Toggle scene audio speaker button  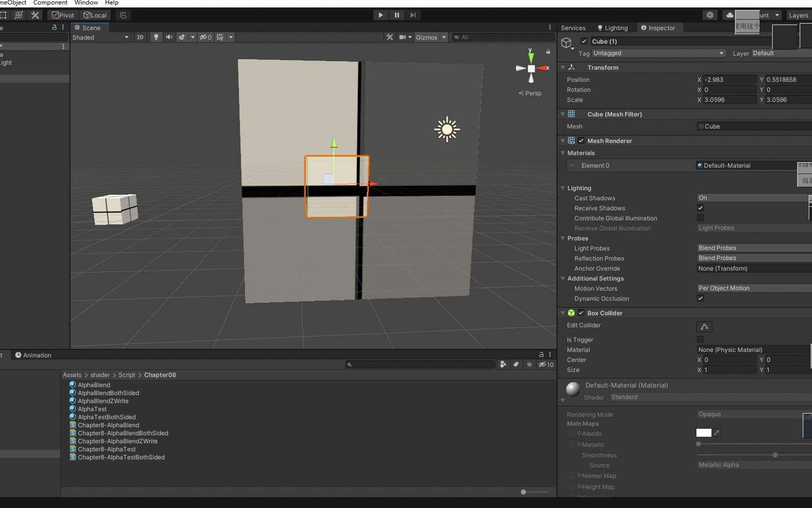tap(169, 37)
